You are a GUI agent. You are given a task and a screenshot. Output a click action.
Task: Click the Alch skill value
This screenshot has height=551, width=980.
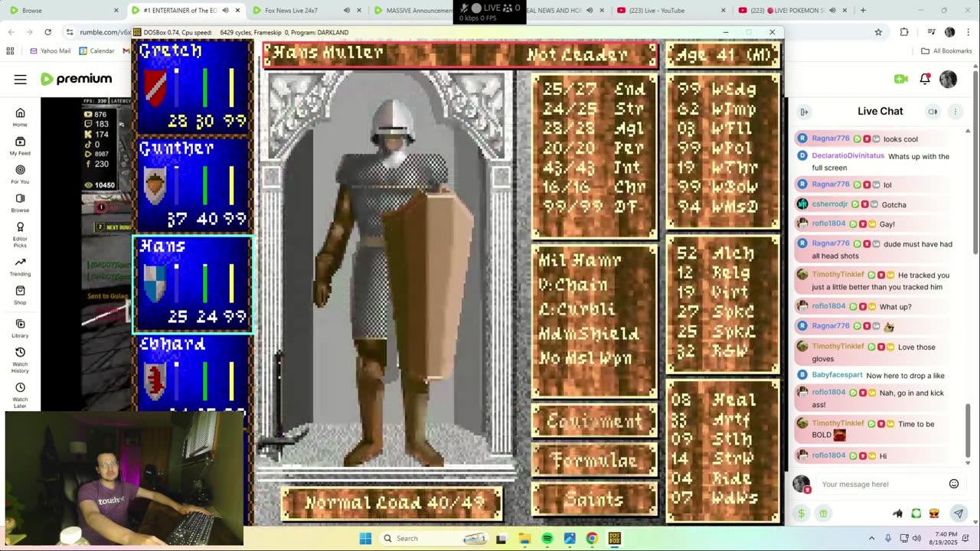click(686, 253)
